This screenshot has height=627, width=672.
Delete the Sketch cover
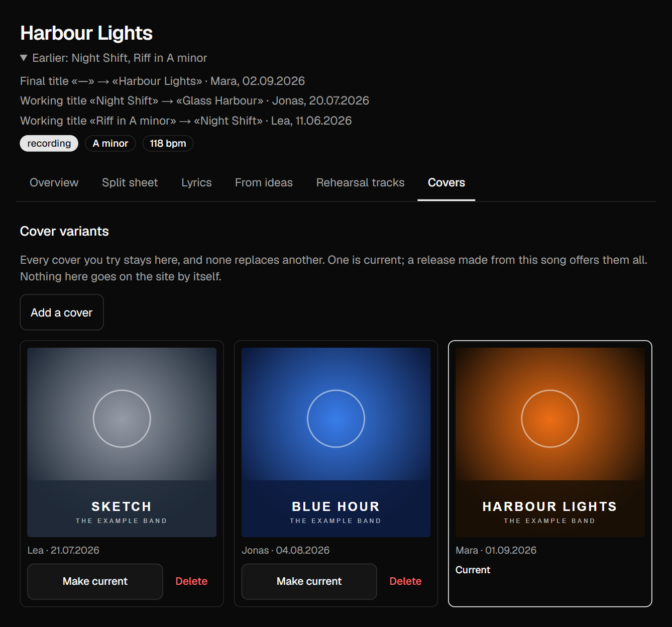tap(191, 581)
